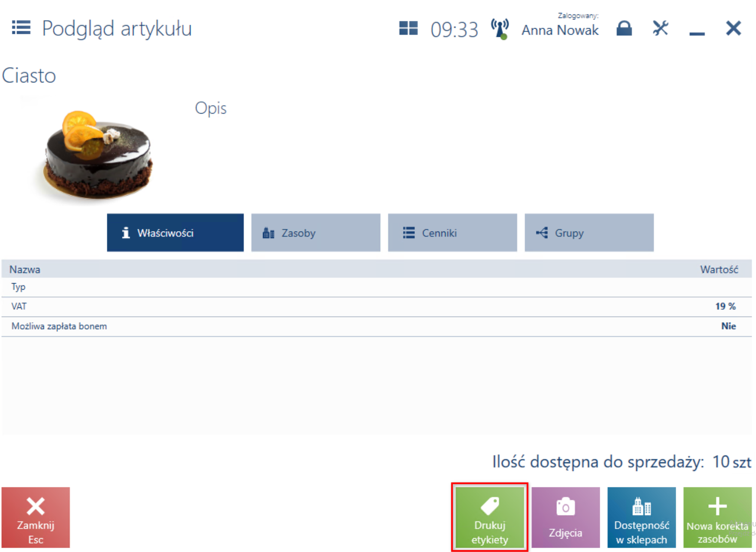756x552 pixels.
Task: Show the Grupy tab
Action: point(589,233)
